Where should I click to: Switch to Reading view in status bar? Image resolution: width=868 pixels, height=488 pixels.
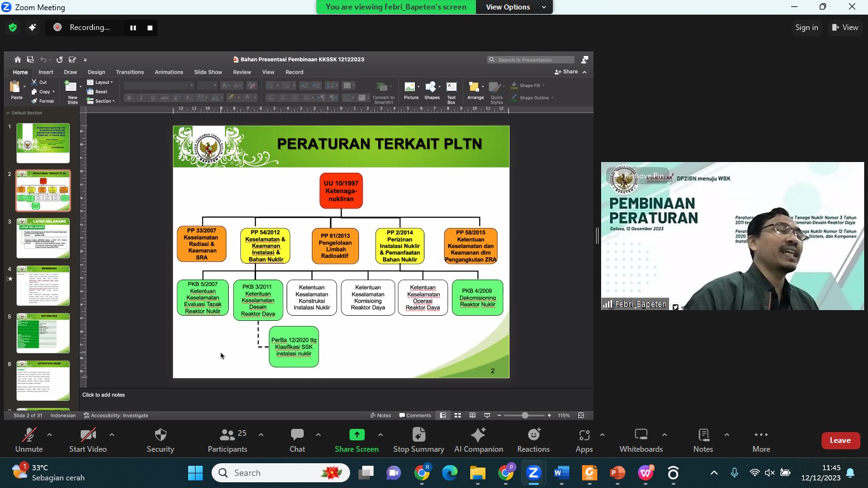(472, 416)
